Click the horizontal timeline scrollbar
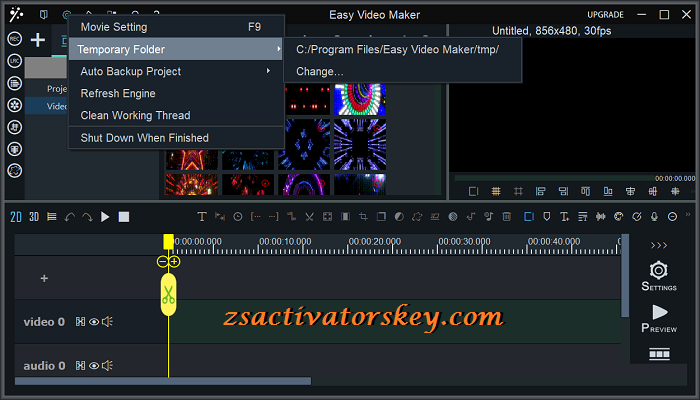The image size is (700, 400). pos(163,381)
